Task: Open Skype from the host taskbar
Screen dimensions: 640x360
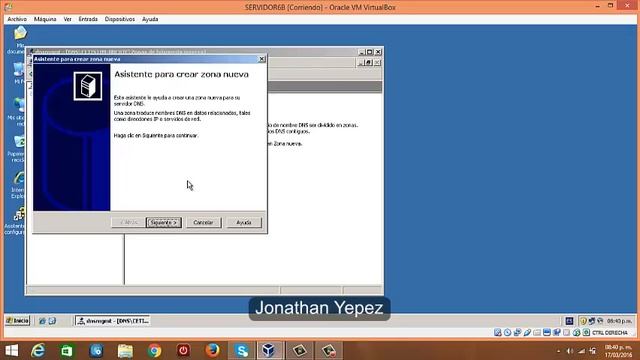Action: tap(241, 351)
